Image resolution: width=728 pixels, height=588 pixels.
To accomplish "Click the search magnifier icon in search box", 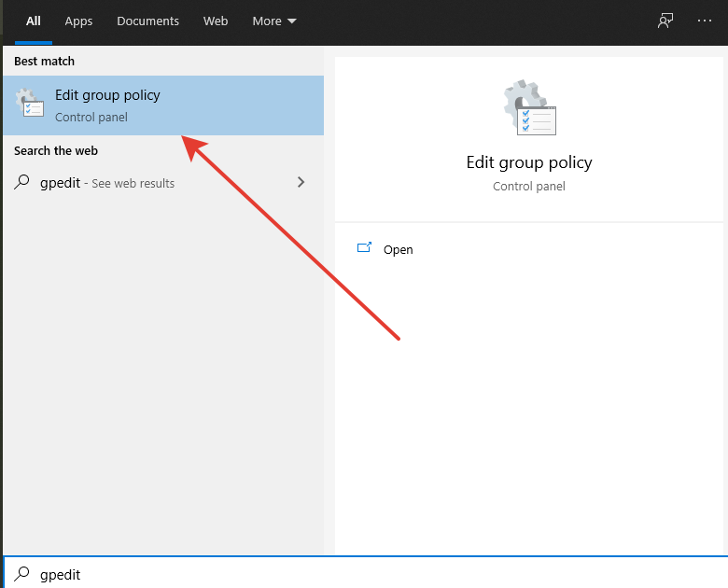I will 21,574.
